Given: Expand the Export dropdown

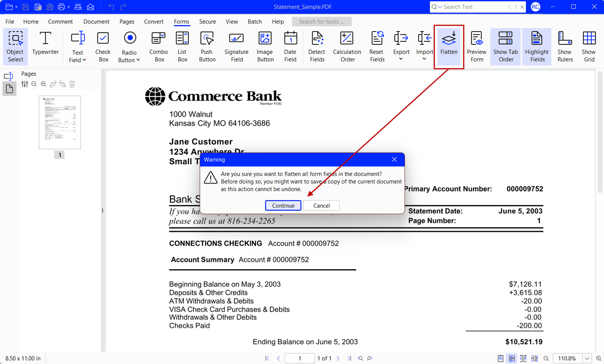Looking at the screenshot, I should [x=401, y=59].
